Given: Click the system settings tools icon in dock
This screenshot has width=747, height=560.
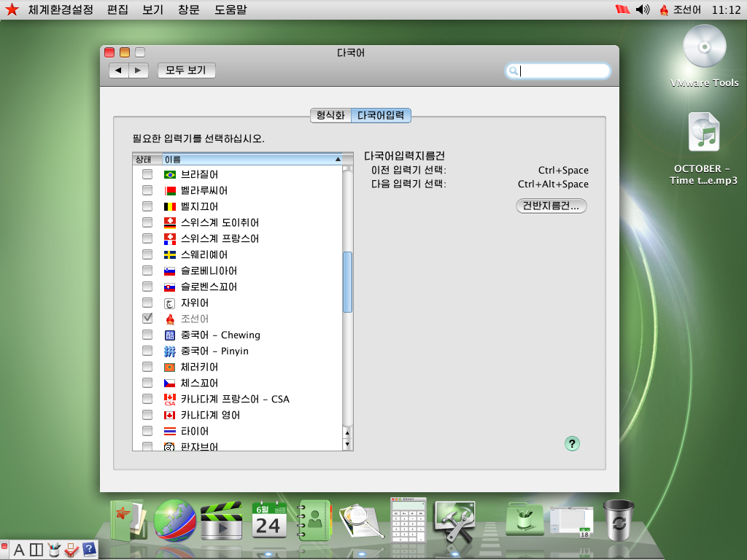Looking at the screenshot, I should [x=454, y=521].
